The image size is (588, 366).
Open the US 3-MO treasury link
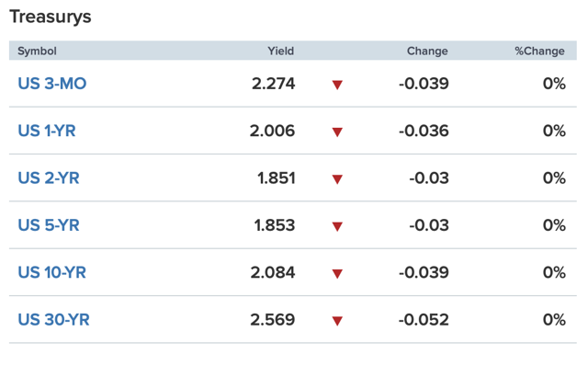coord(52,84)
